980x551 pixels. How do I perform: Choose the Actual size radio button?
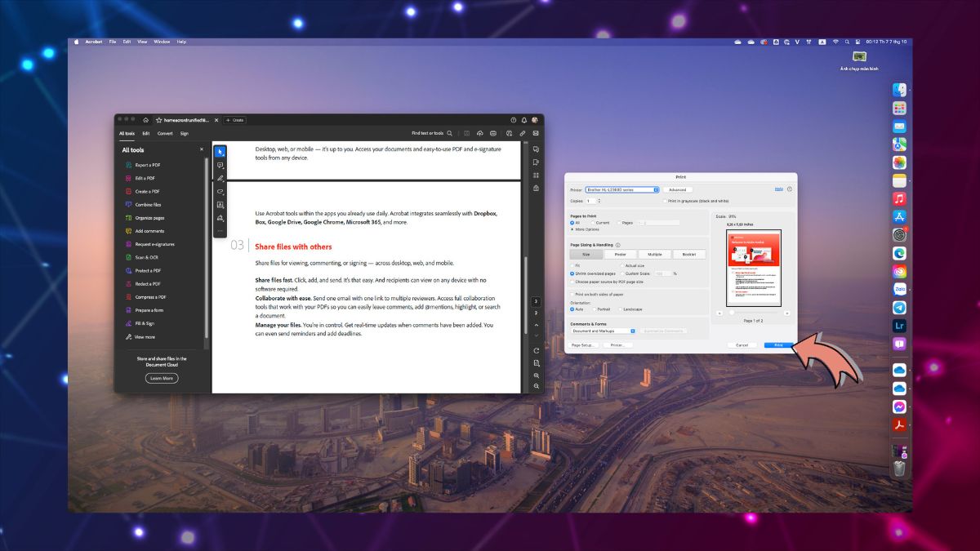(x=621, y=265)
